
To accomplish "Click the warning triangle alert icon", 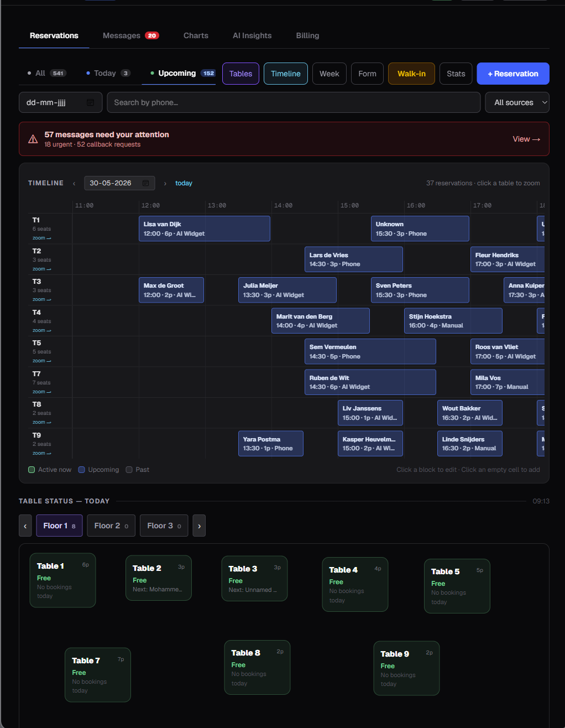I will coord(33,139).
